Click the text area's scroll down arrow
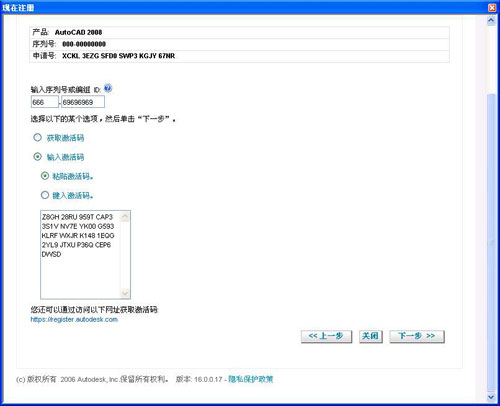The width and height of the screenshot is (500, 406). [x=125, y=293]
